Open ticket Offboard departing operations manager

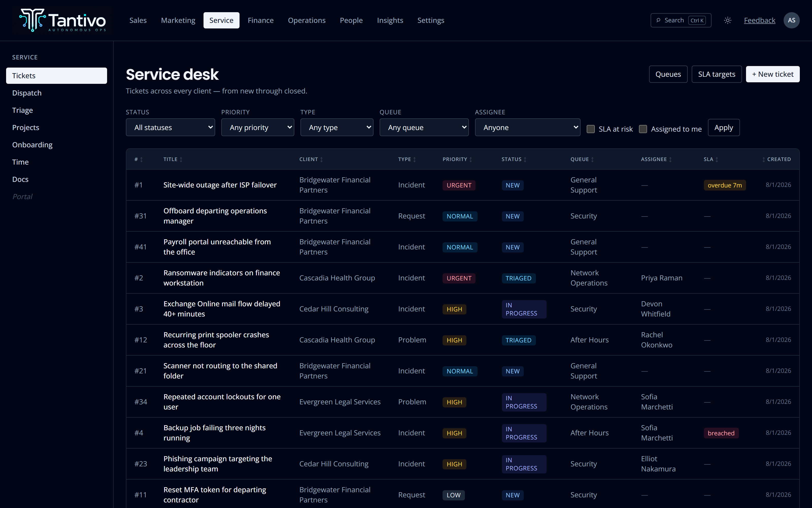click(x=215, y=216)
